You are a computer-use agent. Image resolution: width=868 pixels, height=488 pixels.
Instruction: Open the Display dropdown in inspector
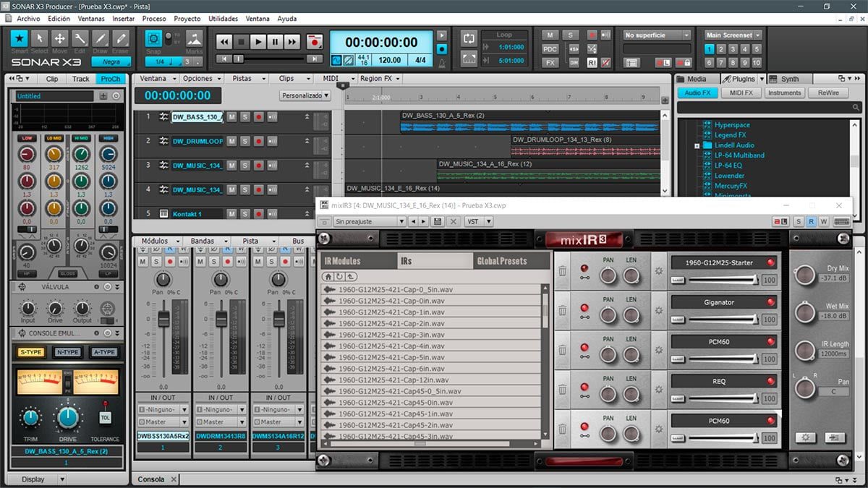click(x=37, y=479)
